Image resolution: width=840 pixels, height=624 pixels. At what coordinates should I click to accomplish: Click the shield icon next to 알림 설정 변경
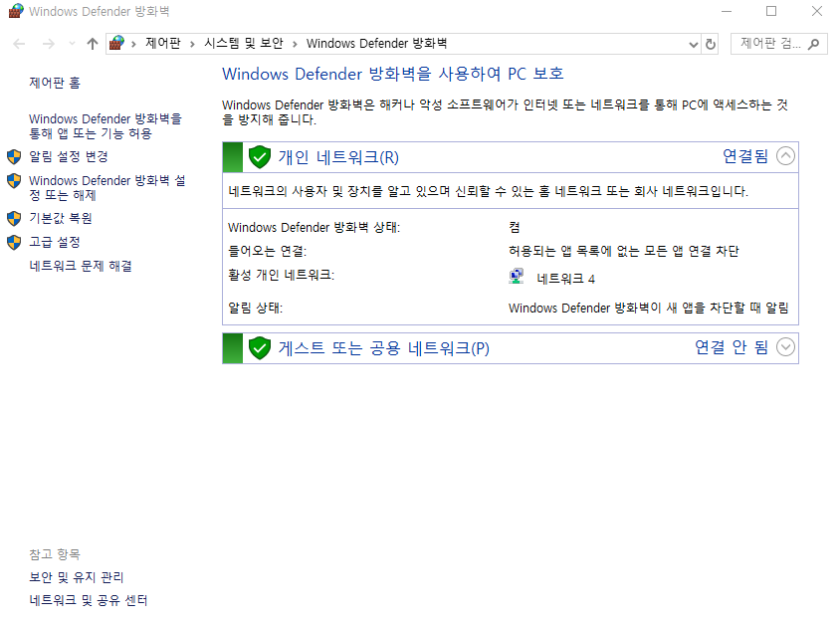pos(14,156)
